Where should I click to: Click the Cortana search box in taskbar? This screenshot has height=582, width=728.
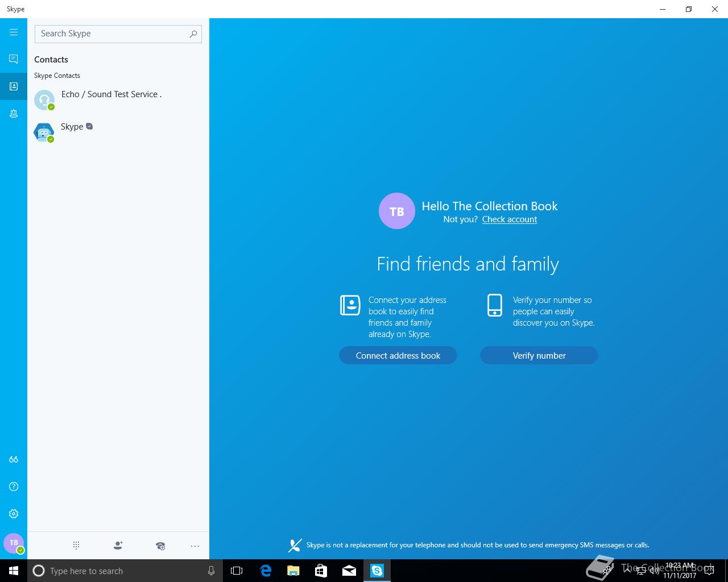[x=124, y=571]
